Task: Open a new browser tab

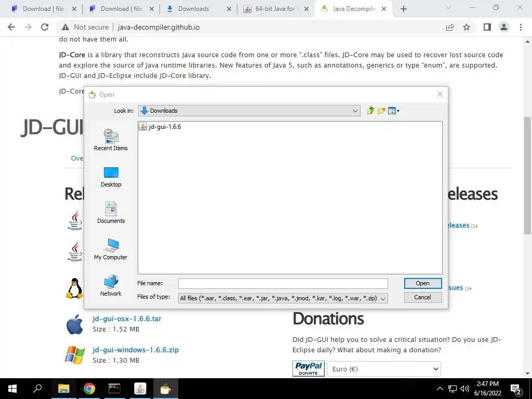Action: point(403,9)
